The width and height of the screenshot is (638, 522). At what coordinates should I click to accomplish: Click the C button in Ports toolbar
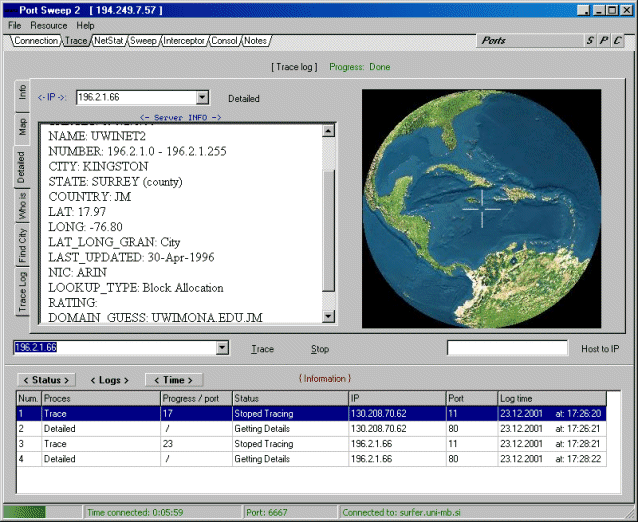tap(618, 41)
